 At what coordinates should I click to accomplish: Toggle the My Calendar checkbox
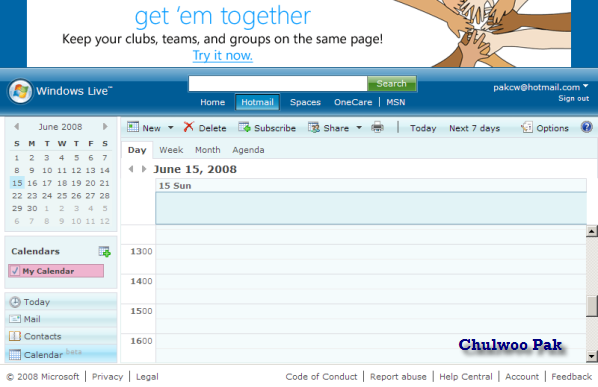pos(15,271)
